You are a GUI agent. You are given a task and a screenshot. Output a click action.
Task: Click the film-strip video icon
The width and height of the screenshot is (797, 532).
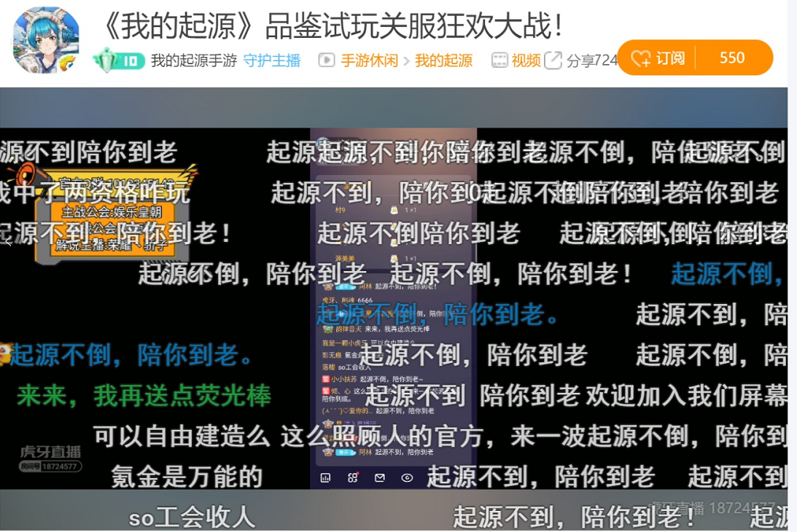(x=499, y=60)
